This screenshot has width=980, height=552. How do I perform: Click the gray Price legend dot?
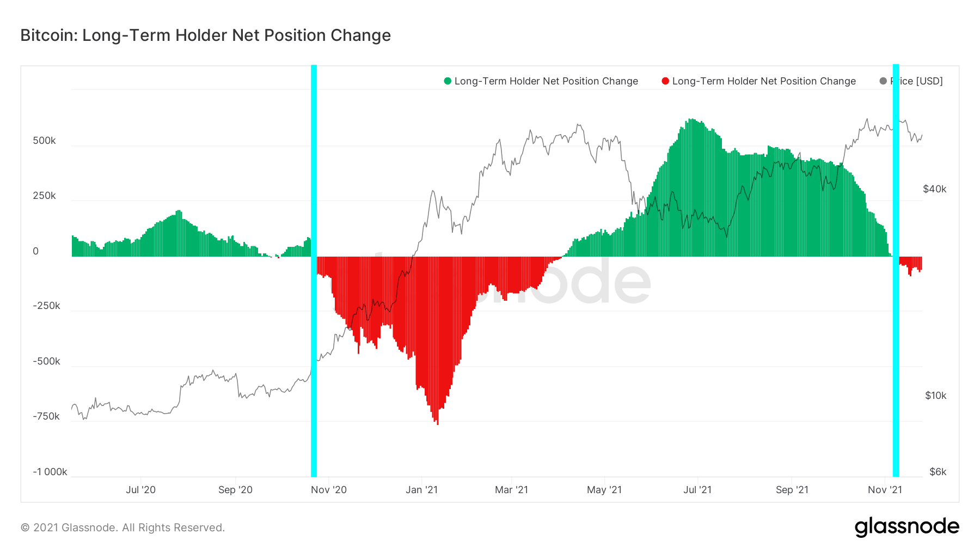click(x=883, y=81)
